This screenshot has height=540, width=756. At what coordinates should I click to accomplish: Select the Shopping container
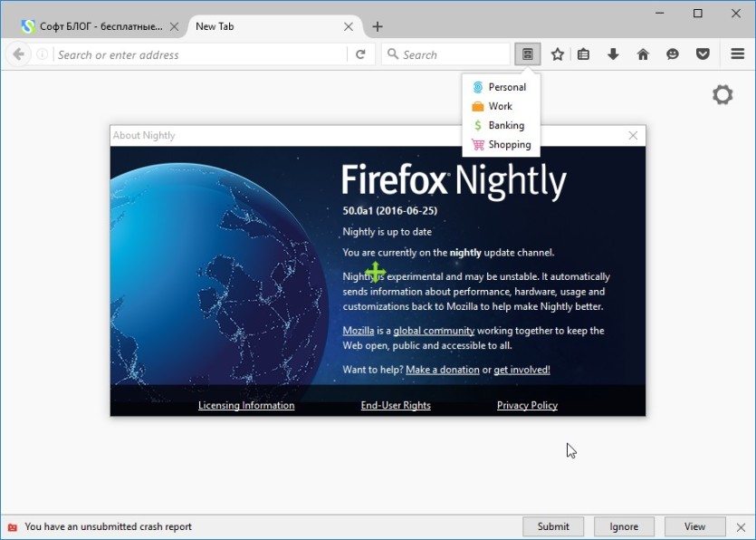501,144
